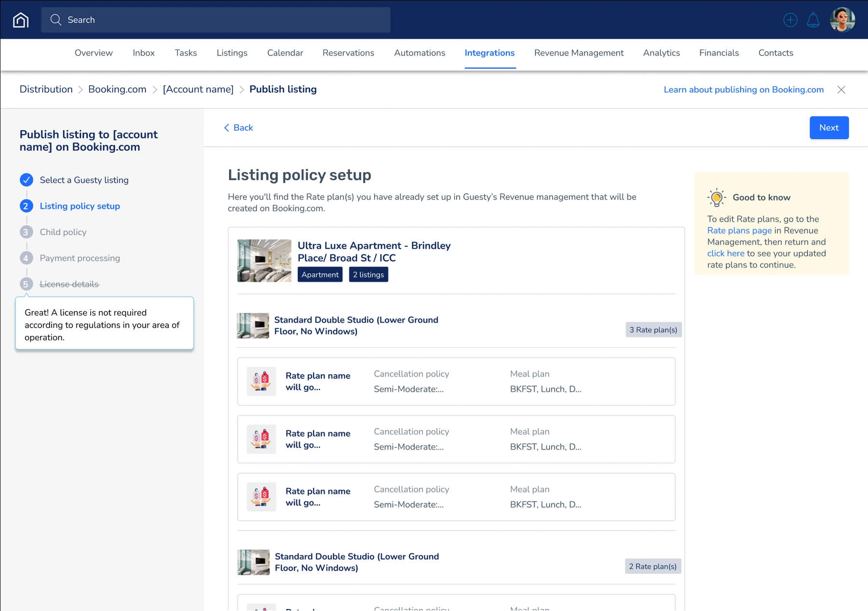
Task: Select the Select a Guesty listing step
Action: [84, 180]
